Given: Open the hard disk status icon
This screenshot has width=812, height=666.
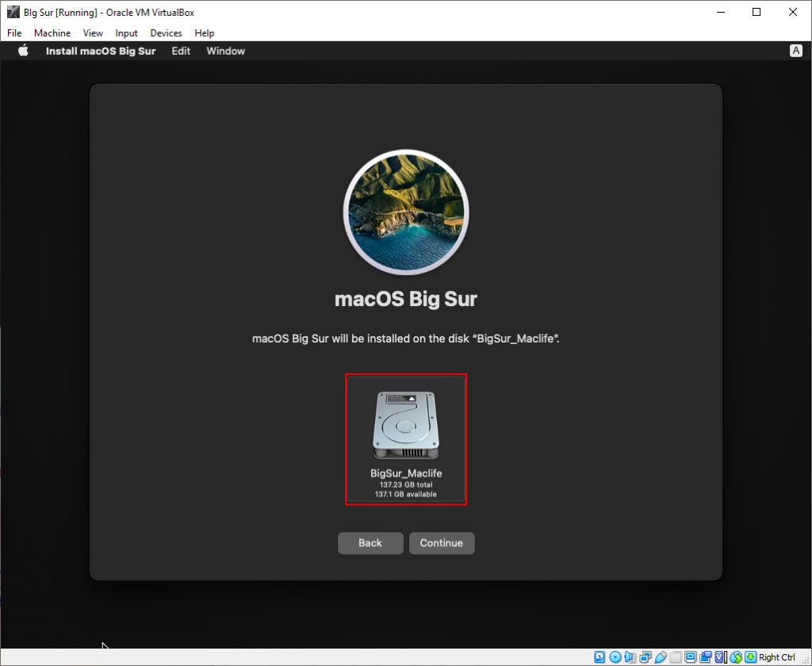Looking at the screenshot, I should pyautogui.click(x=599, y=657).
